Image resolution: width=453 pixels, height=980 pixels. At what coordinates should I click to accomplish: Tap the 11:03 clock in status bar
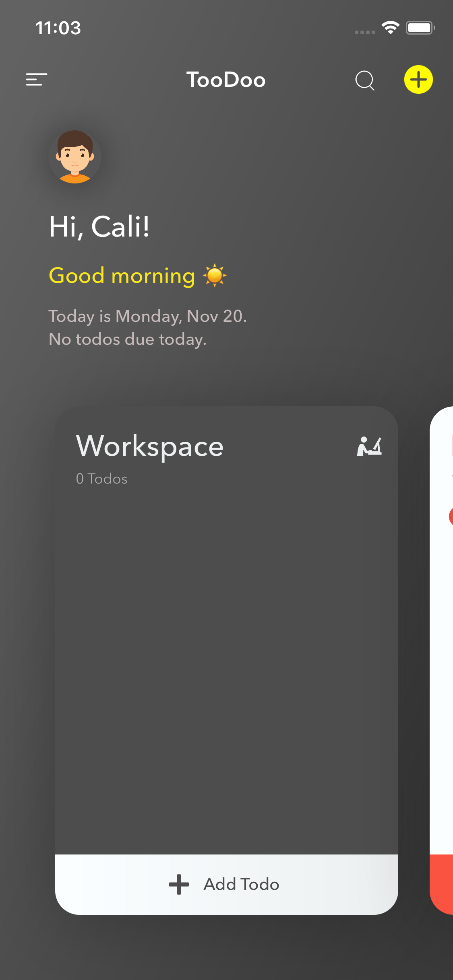(58, 28)
